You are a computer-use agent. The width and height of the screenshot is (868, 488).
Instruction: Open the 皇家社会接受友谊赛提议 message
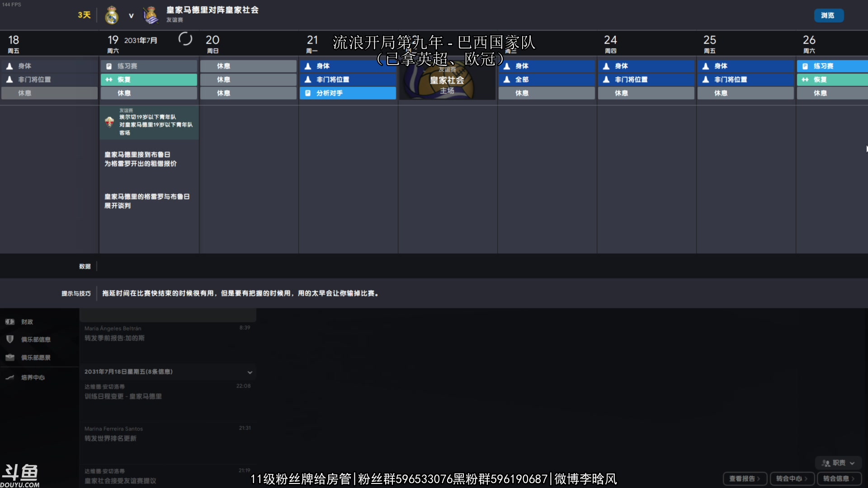tap(168, 476)
